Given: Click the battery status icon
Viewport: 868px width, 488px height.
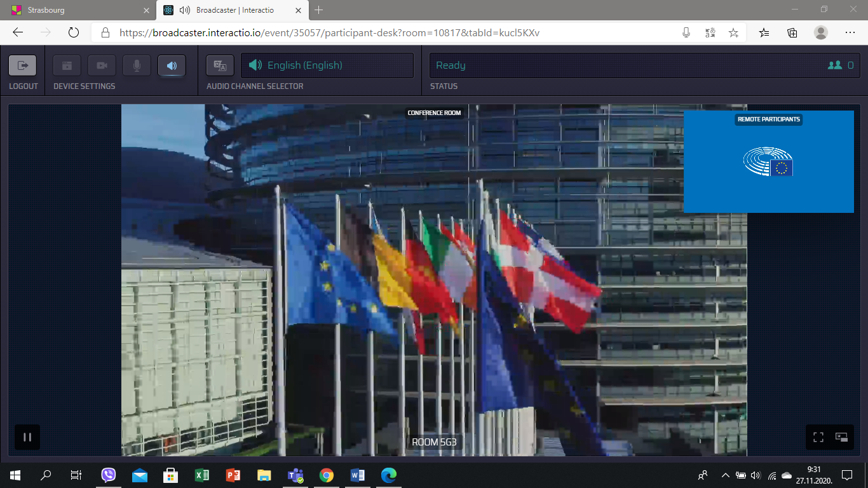Looking at the screenshot, I should (741, 475).
